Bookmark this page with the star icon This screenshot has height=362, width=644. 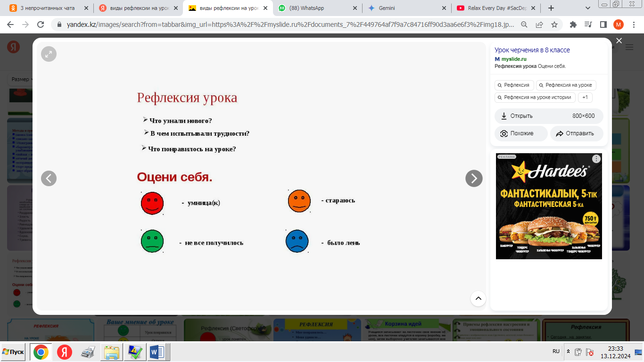pyautogui.click(x=554, y=25)
